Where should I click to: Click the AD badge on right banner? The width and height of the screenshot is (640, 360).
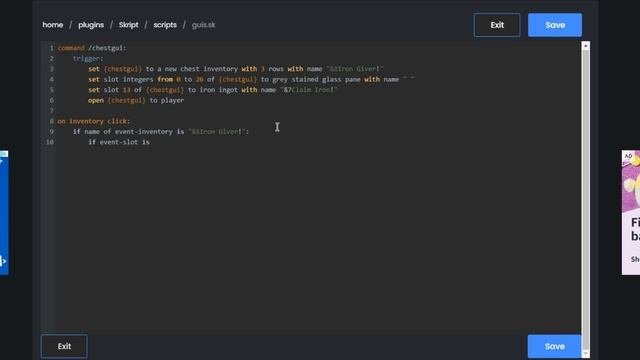click(x=628, y=156)
